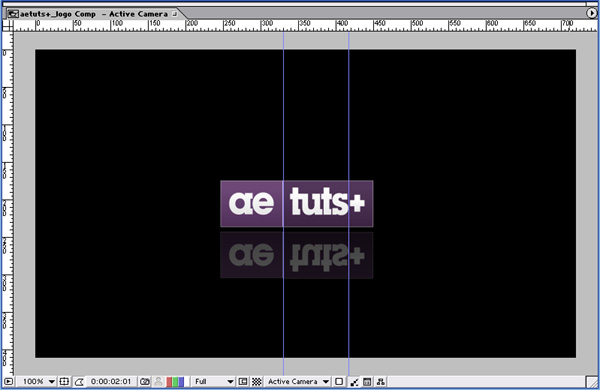Image resolution: width=600 pixels, height=390 pixels.
Task: Click the Region of Interest icon
Action: pos(243,382)
